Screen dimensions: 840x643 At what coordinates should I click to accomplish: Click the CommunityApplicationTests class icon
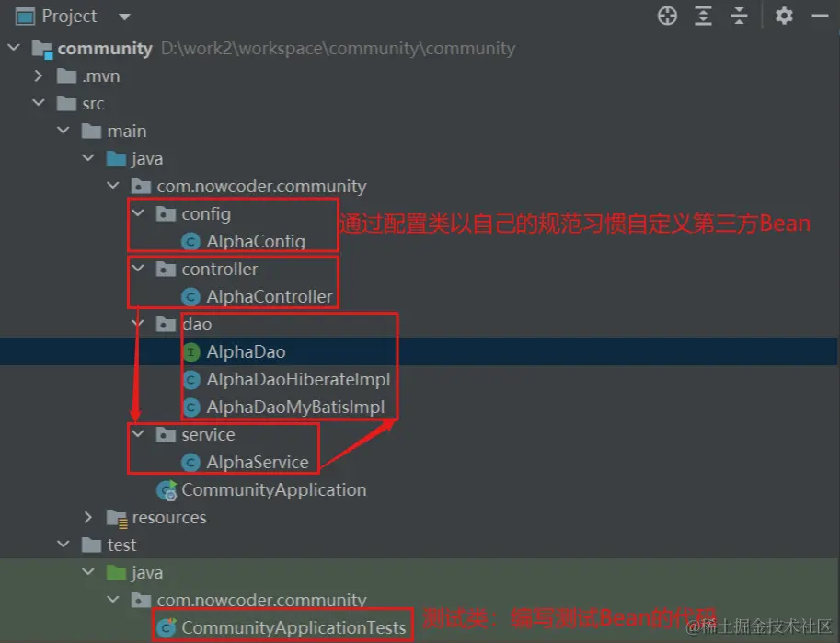point(167,627)
